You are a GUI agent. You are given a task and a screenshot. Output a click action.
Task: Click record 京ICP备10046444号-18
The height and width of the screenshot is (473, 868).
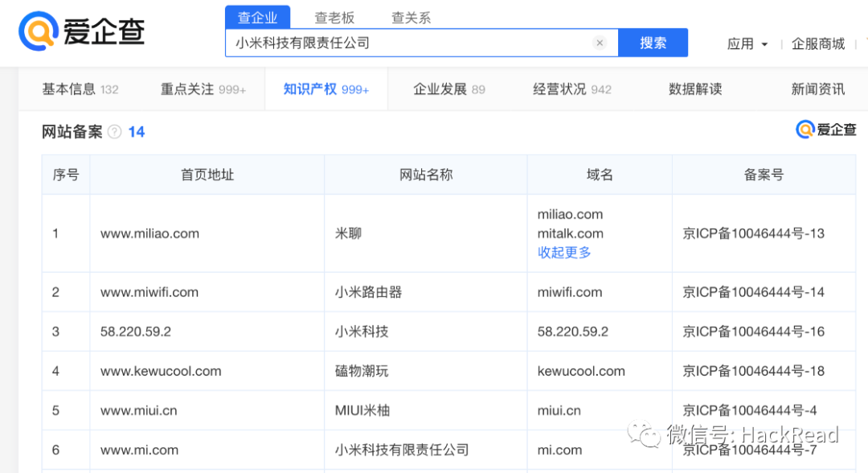pos(753,371)
